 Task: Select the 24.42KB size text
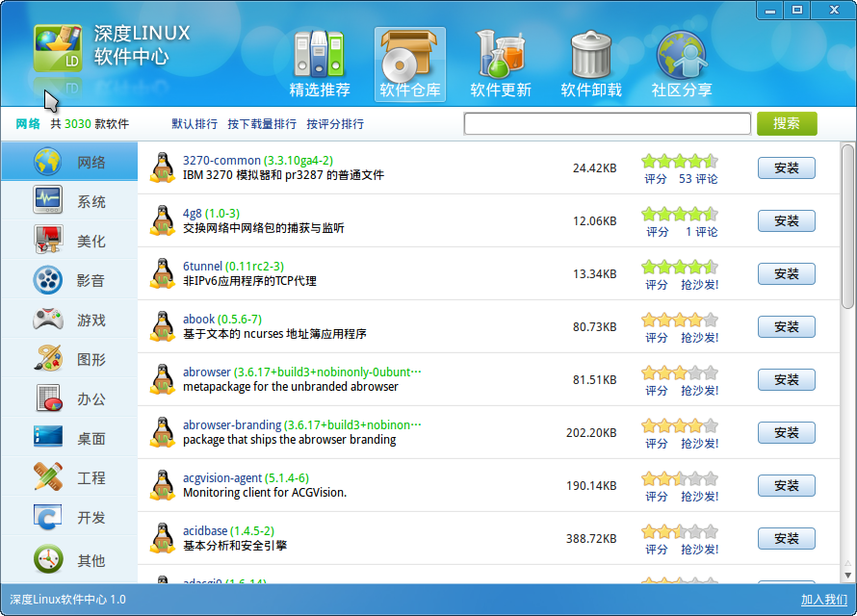[x=595, y=168]
